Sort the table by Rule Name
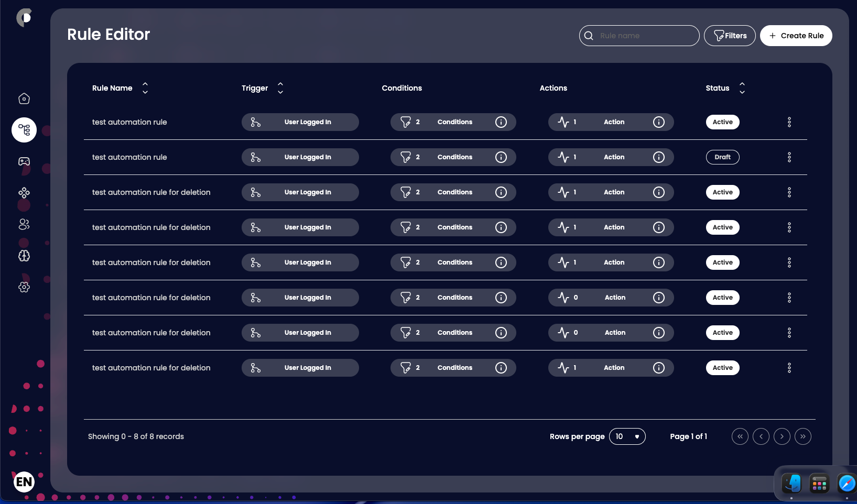Screen dimensions: 857x504 pyautogui.click(x=145, y=88)
